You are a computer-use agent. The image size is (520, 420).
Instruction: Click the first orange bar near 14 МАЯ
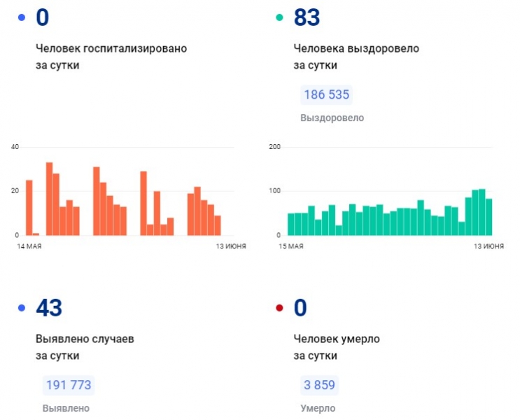click(29, 207)
